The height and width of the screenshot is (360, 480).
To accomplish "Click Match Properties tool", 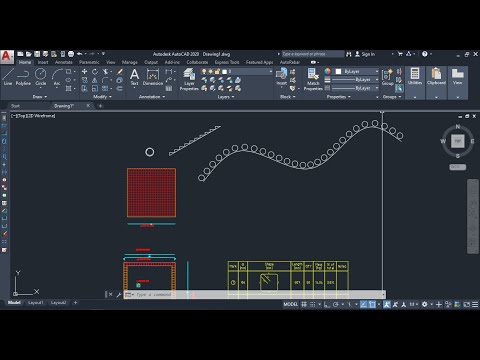I will 313,79.
